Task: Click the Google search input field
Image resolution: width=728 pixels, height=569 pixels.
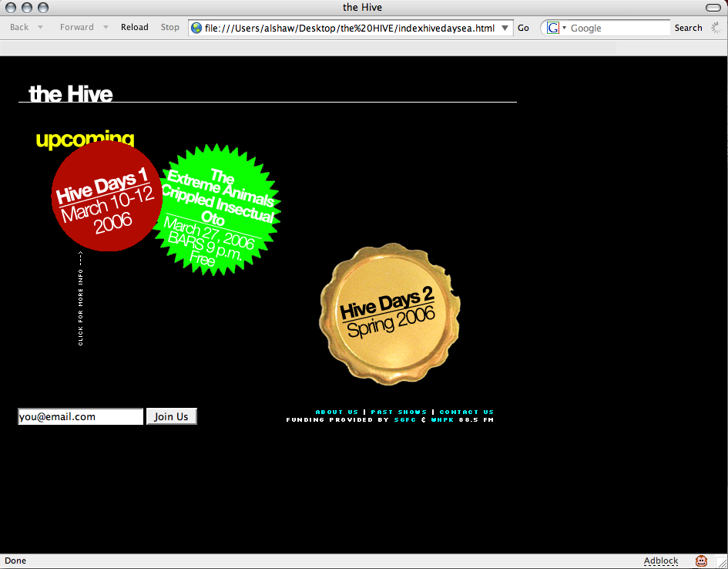Action: coord(619,28)
